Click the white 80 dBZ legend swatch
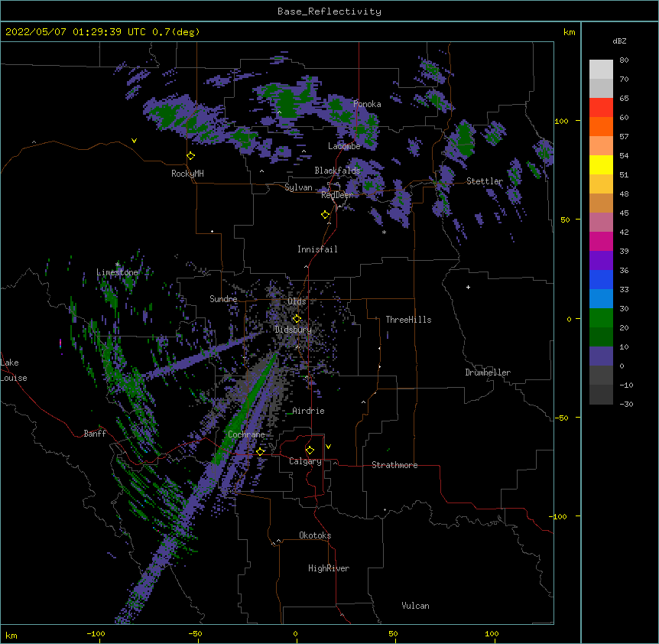 [x=601, y=70]
